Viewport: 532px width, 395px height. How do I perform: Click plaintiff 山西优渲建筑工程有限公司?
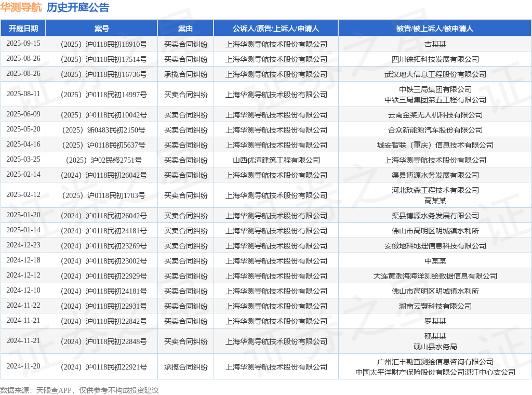point(276,160)
